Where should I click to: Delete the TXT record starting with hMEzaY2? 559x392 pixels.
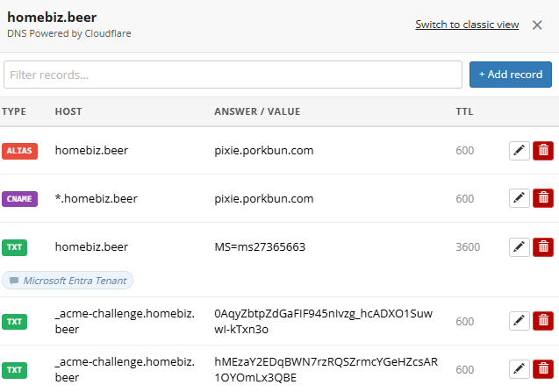coord(543,369)
